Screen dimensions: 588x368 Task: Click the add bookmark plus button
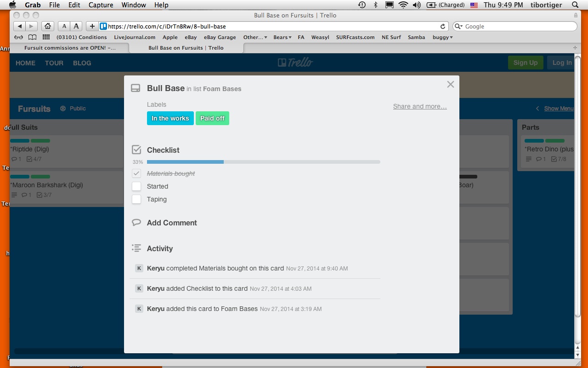click(x=92, y=26)
